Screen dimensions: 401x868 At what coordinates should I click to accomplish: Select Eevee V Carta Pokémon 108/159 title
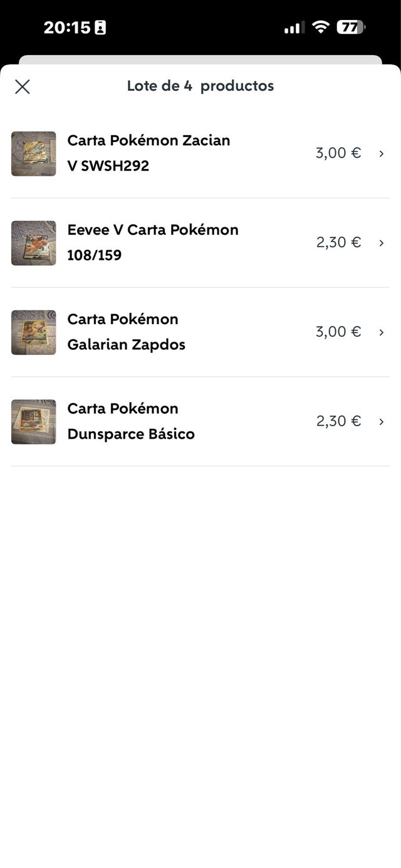pyautogui.click(x=153, y=243)
